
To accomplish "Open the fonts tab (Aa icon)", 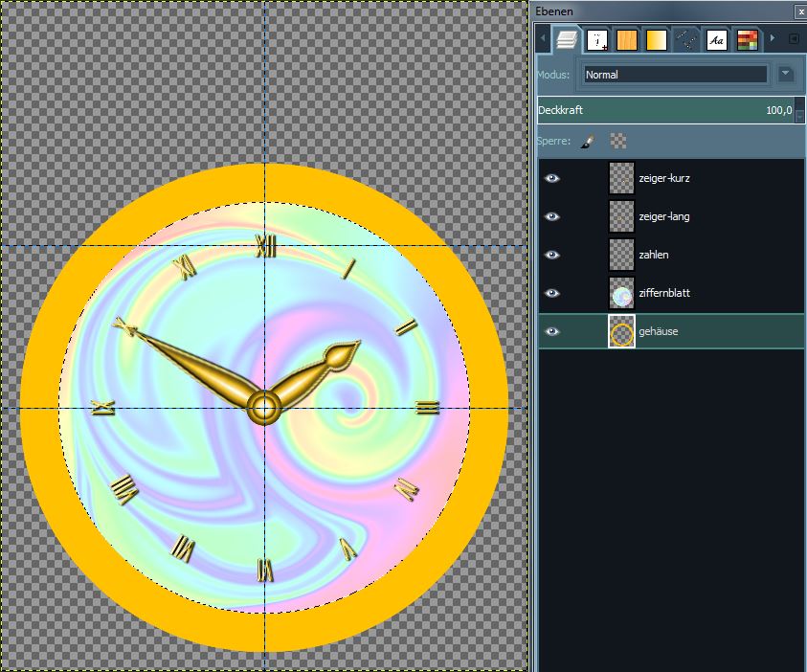I will (x=716, y=40).
